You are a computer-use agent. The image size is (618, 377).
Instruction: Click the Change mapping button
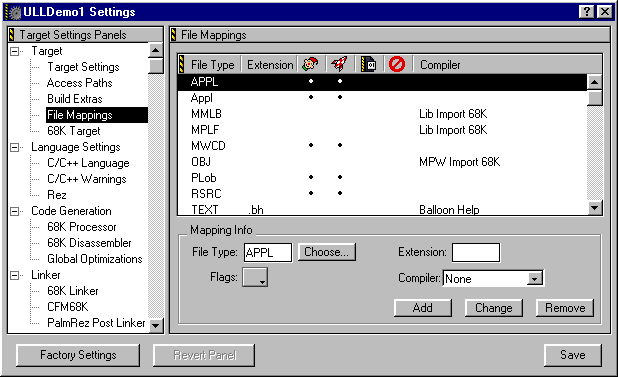point(494,308)
